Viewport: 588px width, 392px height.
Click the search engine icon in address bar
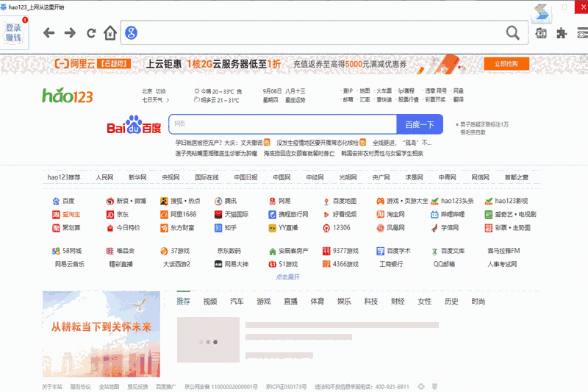pyautogui.click(x=131, y=32)
